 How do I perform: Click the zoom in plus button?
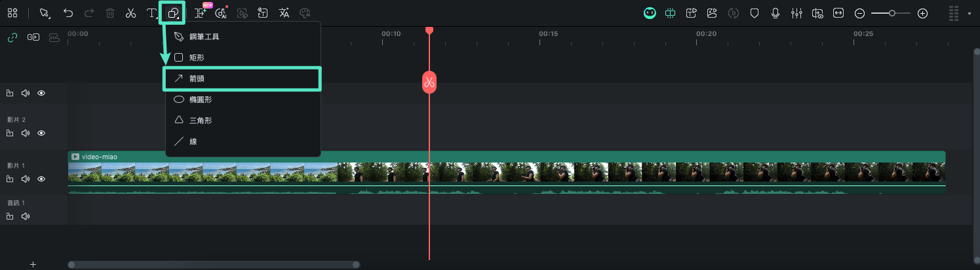[922, 13]
